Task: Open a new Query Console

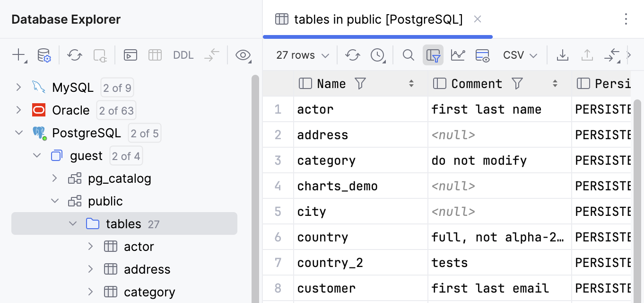Action: coord(130,55)
